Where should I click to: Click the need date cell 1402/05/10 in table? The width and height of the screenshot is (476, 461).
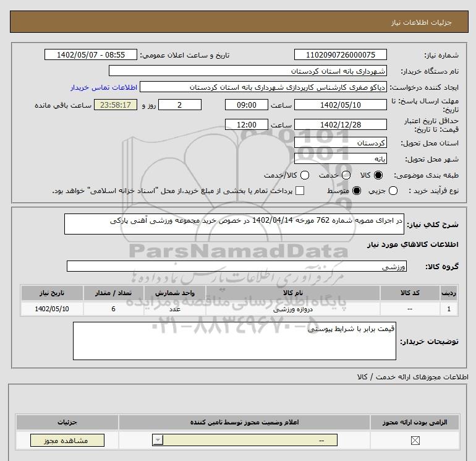click(52, 309)
